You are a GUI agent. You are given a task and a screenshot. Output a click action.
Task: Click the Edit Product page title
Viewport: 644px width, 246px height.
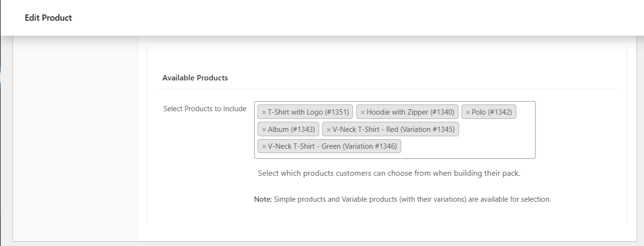pos(48,18)
